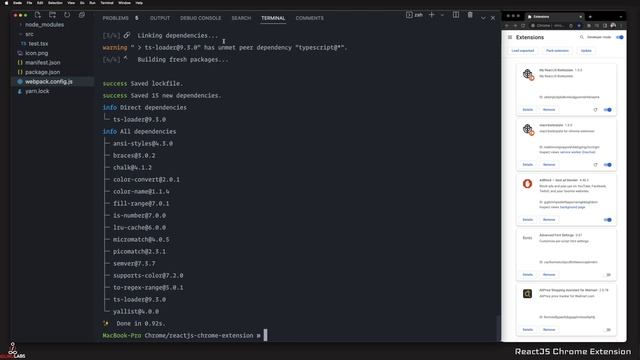Click Chrome's back navigation arrow
Viewport: 640px width, 360px height.
point(507,25)
